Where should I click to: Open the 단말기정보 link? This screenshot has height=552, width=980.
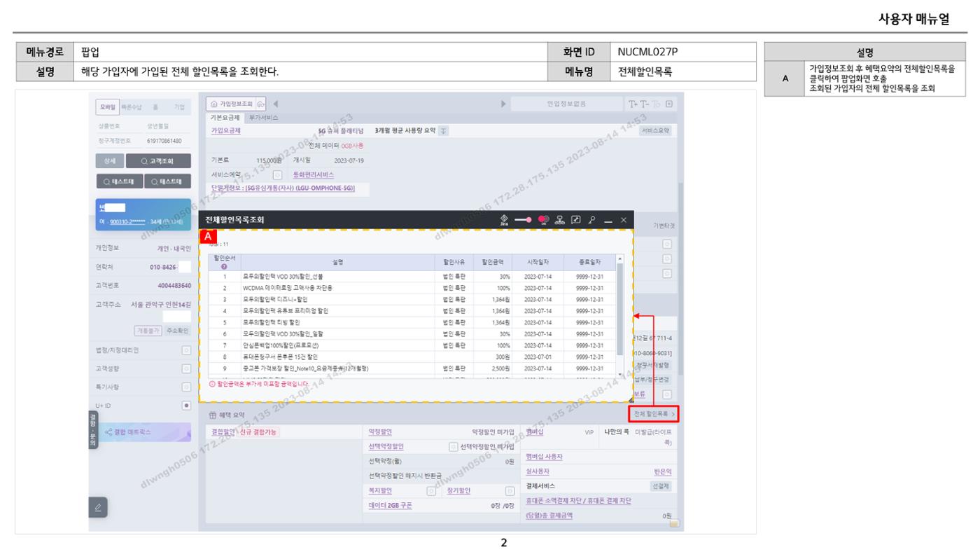283,188
